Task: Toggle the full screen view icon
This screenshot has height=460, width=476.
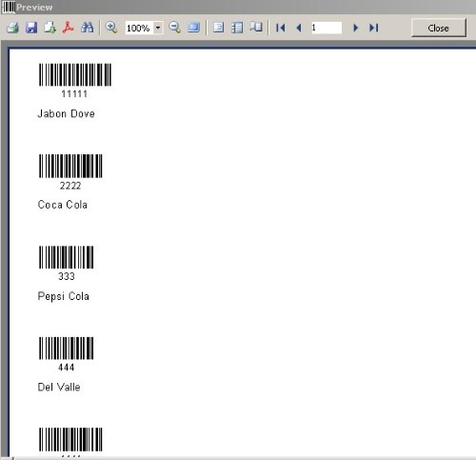Action: click(193, 28)
